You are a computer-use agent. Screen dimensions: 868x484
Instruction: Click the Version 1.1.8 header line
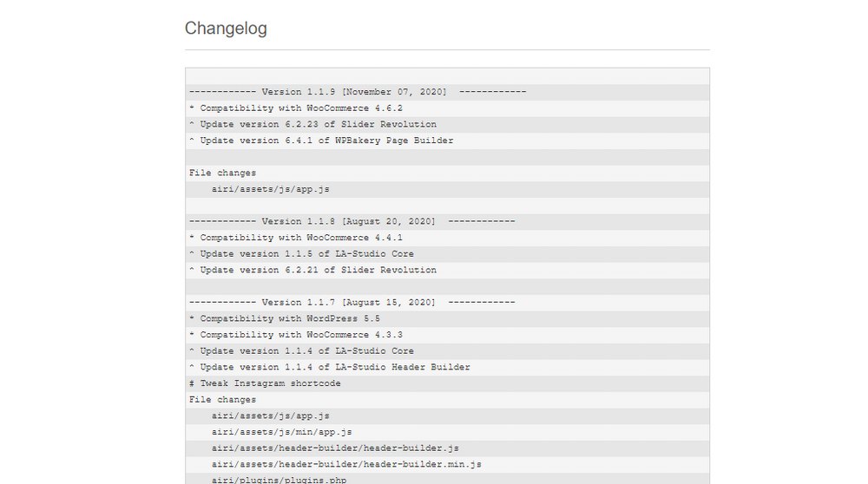pos(352,221)
